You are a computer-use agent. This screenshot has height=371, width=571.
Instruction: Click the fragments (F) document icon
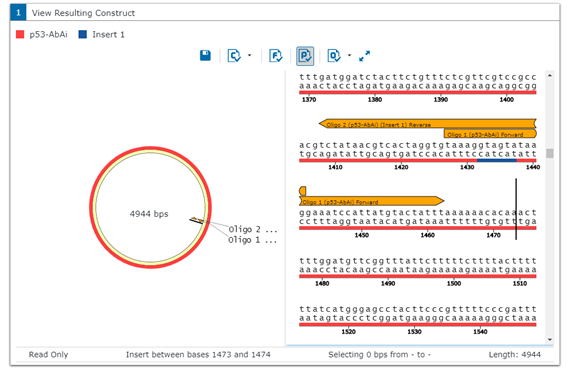pyautogui.click(x=276, y=56)
